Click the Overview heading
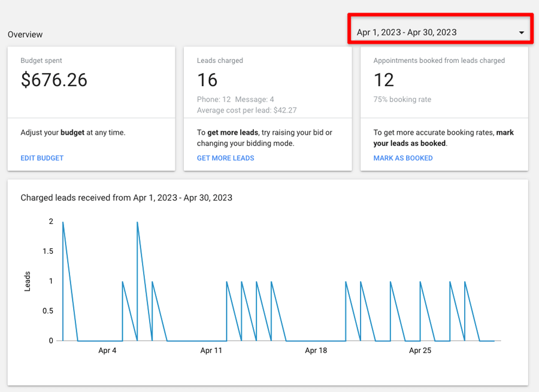The width and height of the screenshot is (539, 392). [x=25, y=34]
